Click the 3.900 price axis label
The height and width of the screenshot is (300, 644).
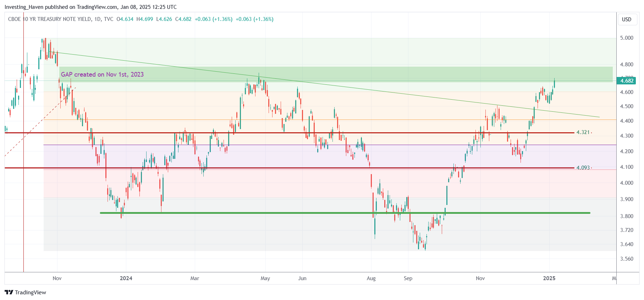click(x=627, y=199)
